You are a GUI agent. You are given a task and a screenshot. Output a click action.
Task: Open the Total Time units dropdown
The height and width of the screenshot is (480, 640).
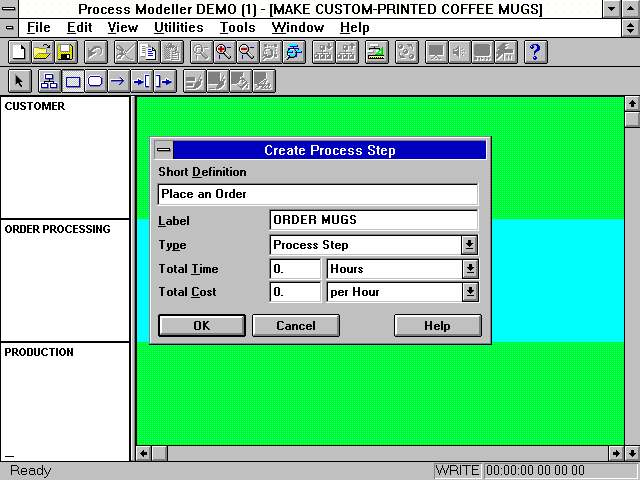coord(469,269)
